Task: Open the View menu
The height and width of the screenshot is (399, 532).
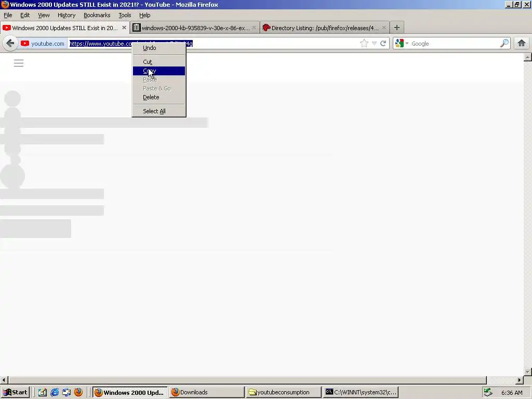Action: click(44, 15)
